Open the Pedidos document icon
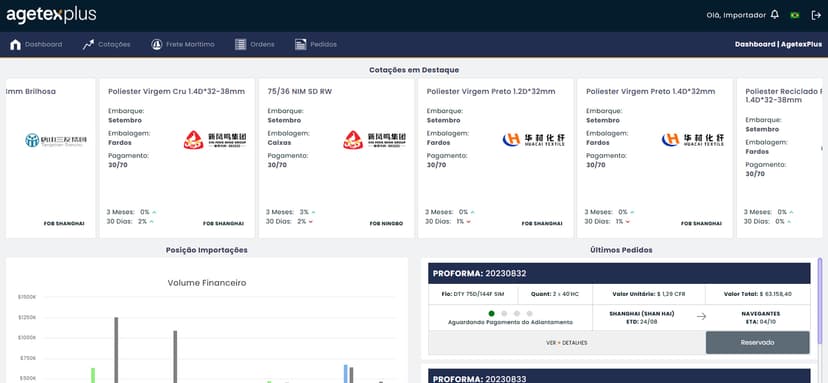Screen dimensions: 828x383 click(x=300, y=44)
